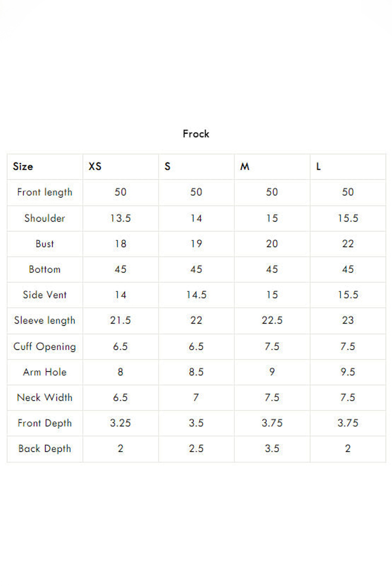The height and width of the screenshot is (588, 392).
Task: Select the Back Depth row label
Action: tap(45, 449)
